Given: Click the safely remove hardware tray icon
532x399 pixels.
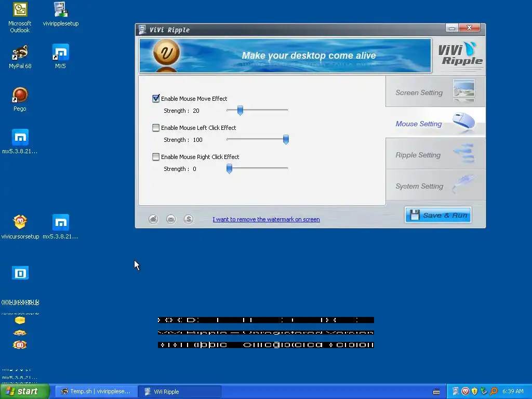Looking at the screenshot, I should point(484,392).
